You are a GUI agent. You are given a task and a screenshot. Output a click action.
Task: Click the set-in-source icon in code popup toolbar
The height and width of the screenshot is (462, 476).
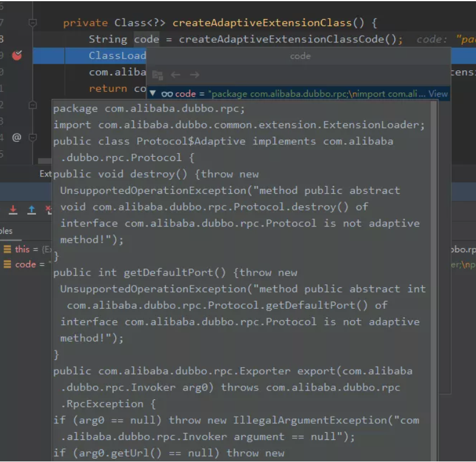point(157,75)
